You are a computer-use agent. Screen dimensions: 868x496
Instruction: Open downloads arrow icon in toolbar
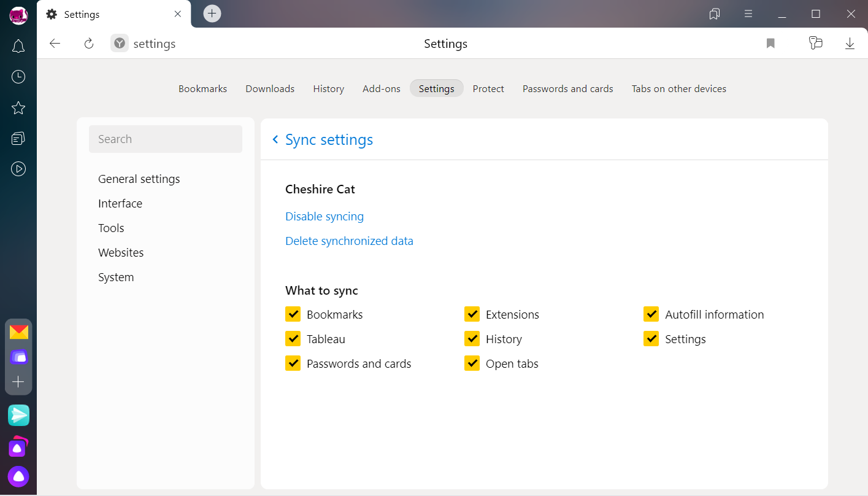[850, 44]
